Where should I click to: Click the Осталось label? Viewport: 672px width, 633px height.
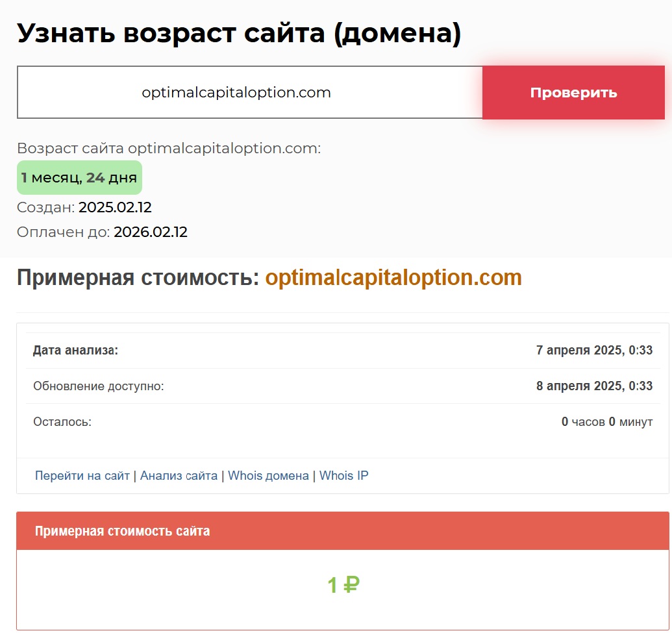coord(62,422)
